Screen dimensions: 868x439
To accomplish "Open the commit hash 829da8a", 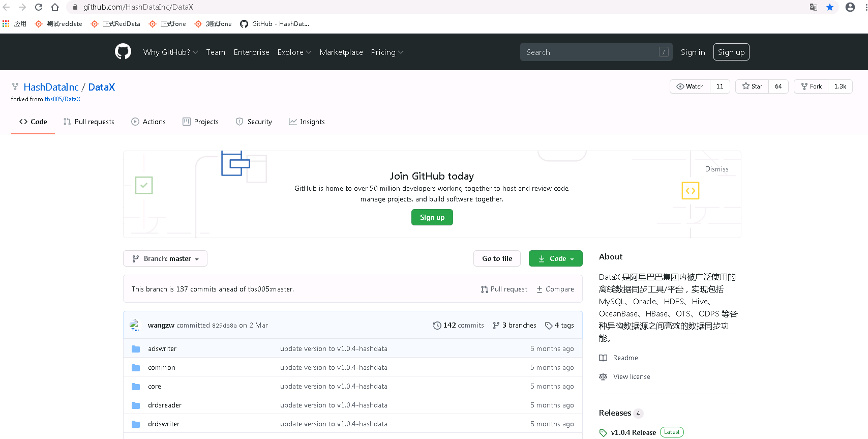I will pos(224,326).
